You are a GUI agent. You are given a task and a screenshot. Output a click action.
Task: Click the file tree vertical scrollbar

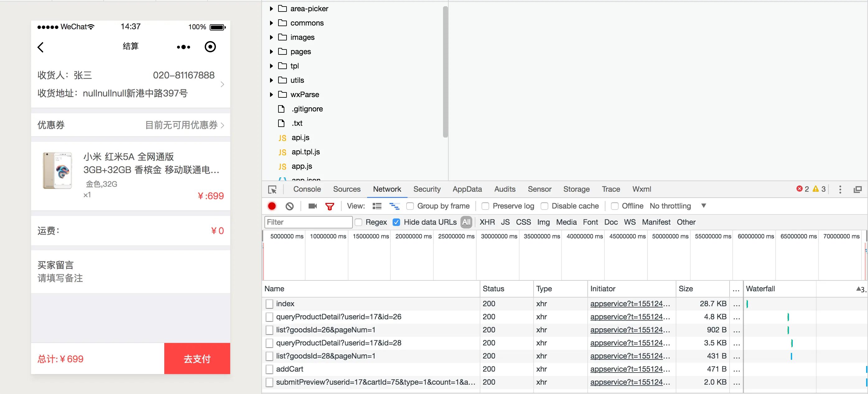445,72
